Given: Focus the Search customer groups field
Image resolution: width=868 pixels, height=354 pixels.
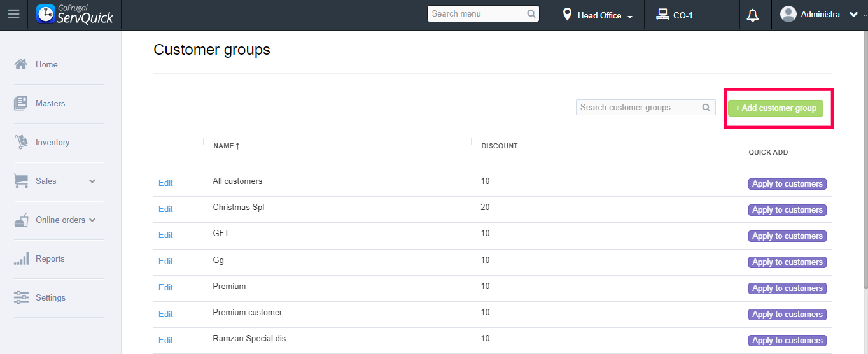Looking at the screenshot, I should click(639, 108).
